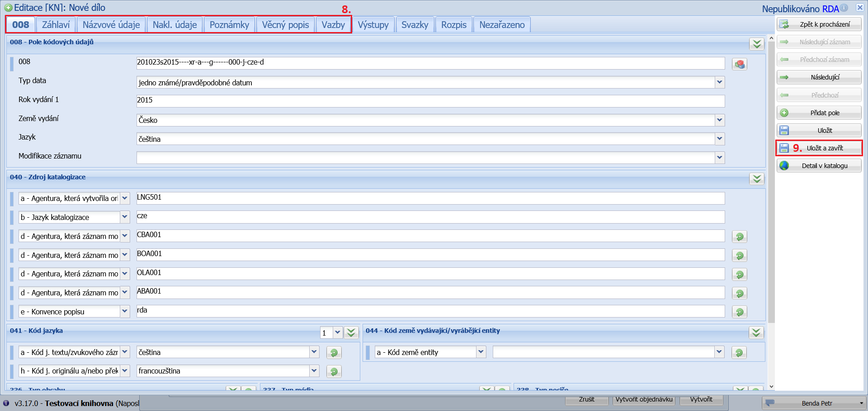Click refresh icon next to BOA001 row
Screen dimensions: 868x411
pos(740,256)
